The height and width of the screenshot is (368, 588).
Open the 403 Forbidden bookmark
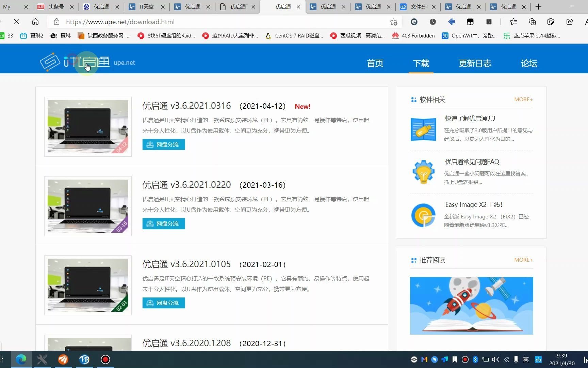(413, 36)
